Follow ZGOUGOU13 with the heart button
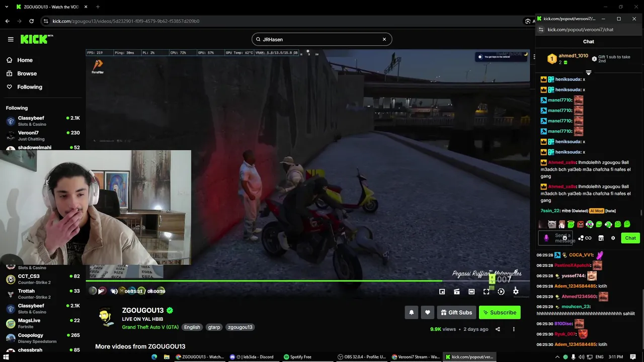 (428, 312)
